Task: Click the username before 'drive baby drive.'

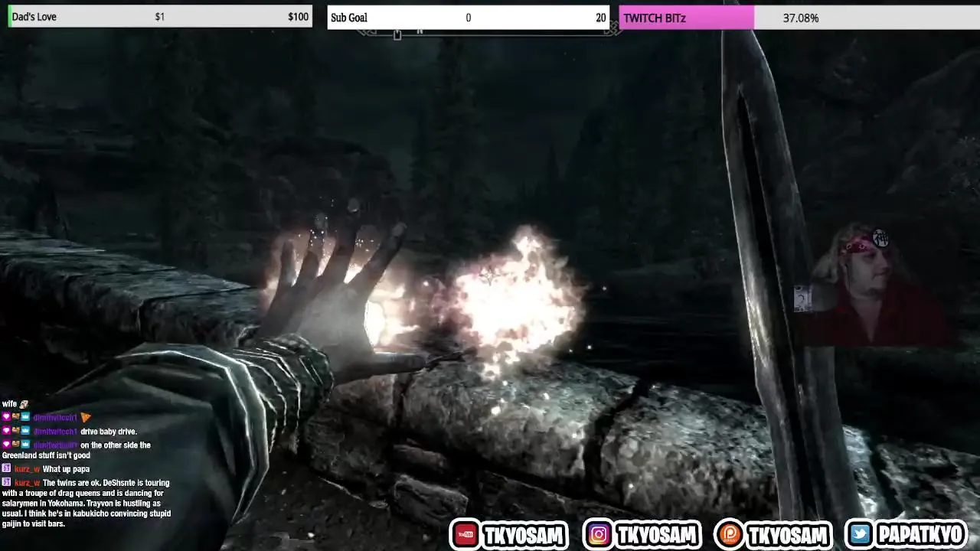Action: point(55,432)
